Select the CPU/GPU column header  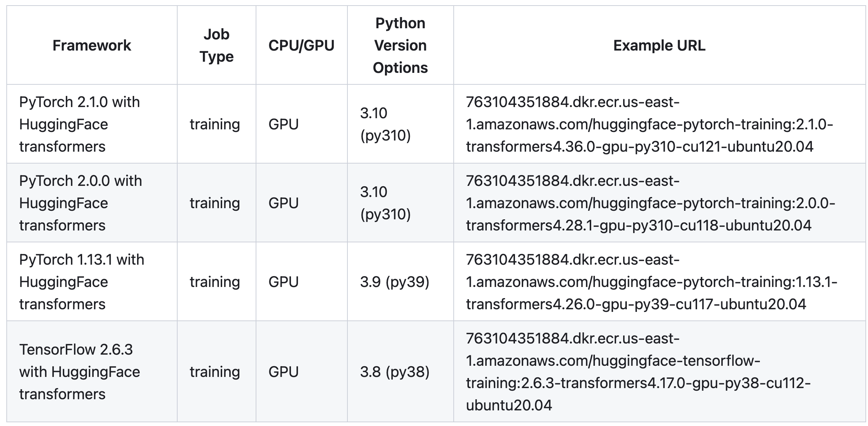301,46
